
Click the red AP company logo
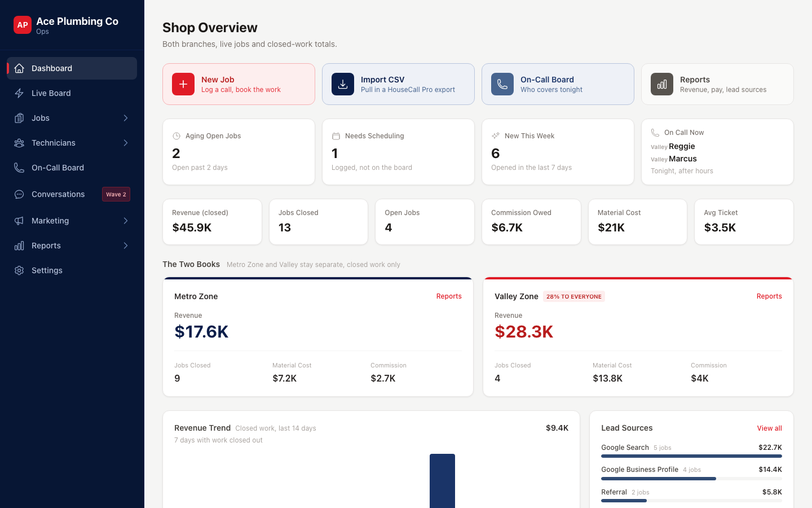(x=23, y=25)
